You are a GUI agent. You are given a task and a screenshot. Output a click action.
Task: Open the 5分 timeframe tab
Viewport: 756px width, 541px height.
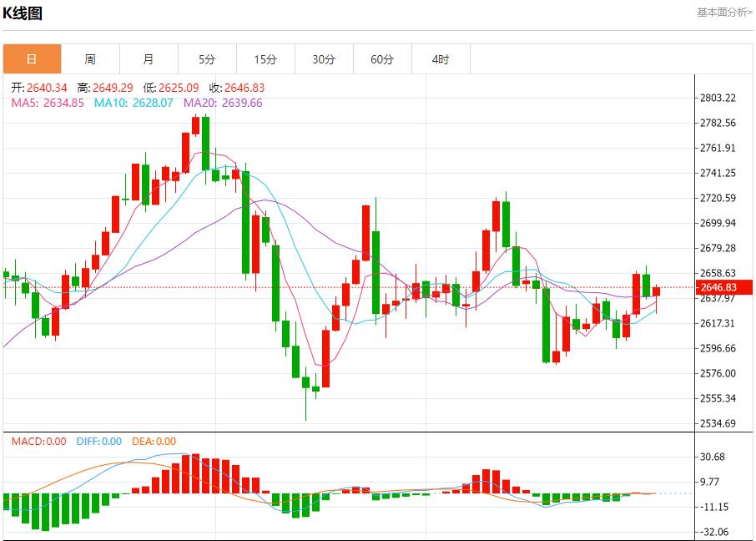(x=207, y=59)
